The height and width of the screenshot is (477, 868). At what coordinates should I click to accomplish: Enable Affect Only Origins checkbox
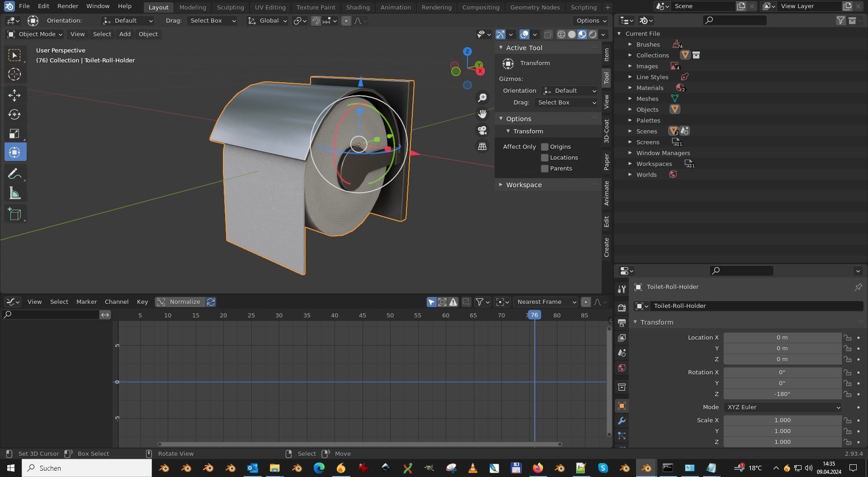(x=545, y=147)
